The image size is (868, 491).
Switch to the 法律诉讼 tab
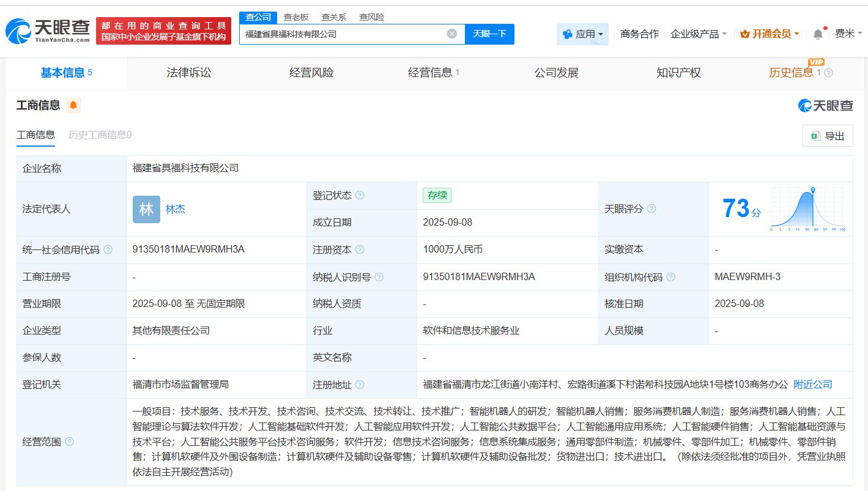pos(188,73)
